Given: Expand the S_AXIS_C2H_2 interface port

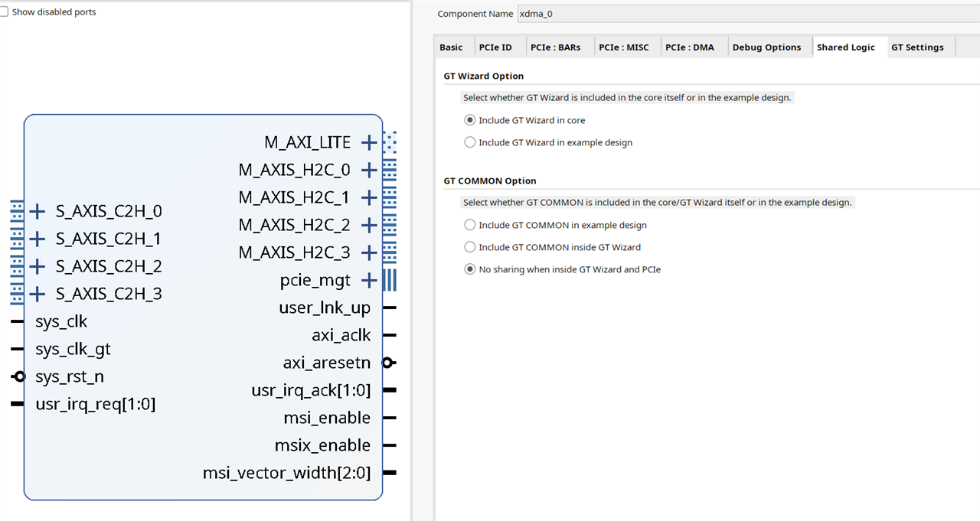Looking at the screenshot, I should pyautogui.click(x=38, y=266).
